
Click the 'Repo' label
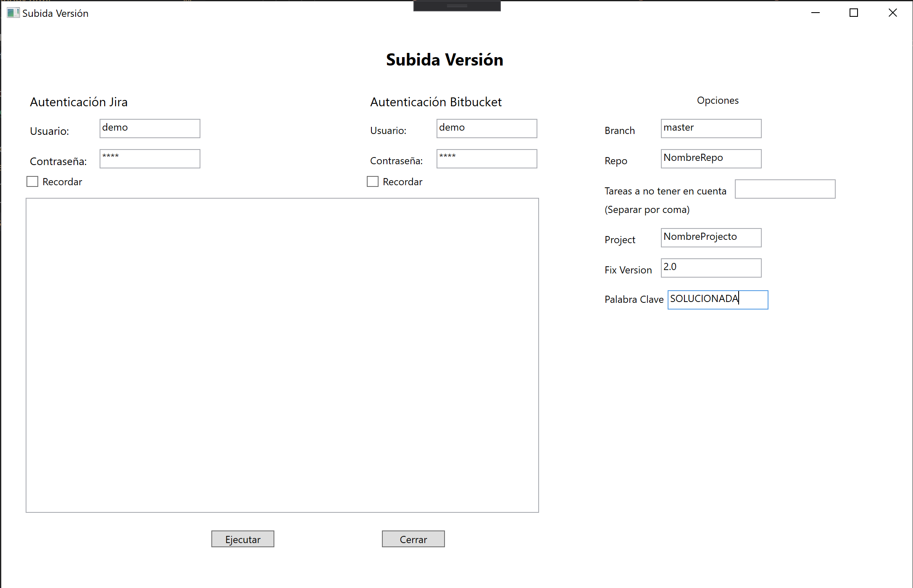pyautogui.click(x=616, y=161)
